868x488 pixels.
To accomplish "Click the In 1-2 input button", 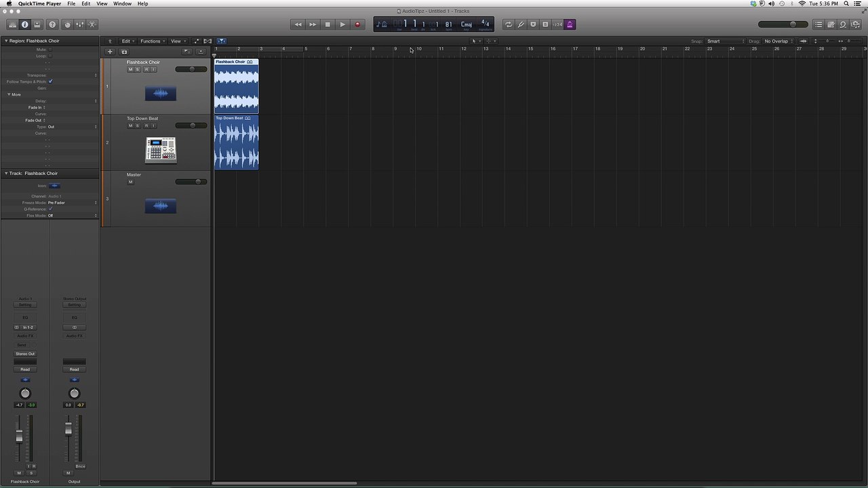I will pyautogui.click(x=28, y=327).
